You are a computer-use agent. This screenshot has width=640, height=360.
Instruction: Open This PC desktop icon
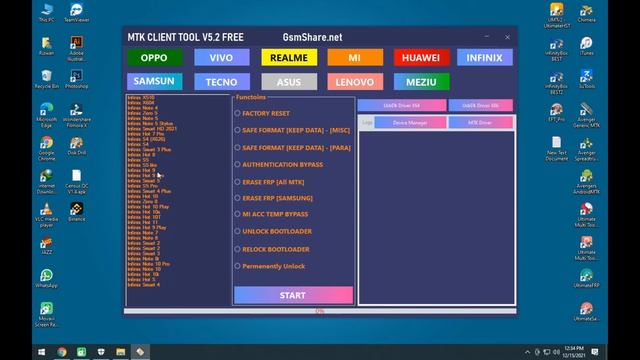(47, 13)
